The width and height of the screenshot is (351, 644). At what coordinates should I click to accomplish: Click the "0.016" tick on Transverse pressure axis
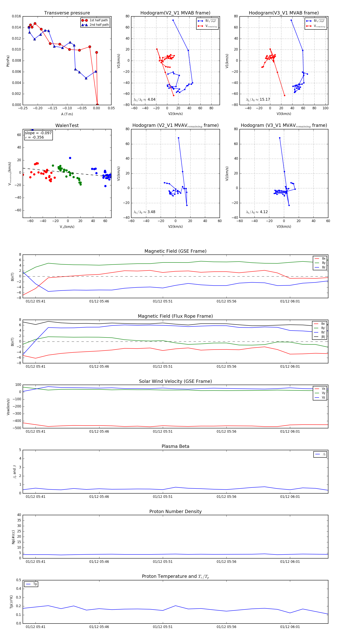[x=17, y=16]
